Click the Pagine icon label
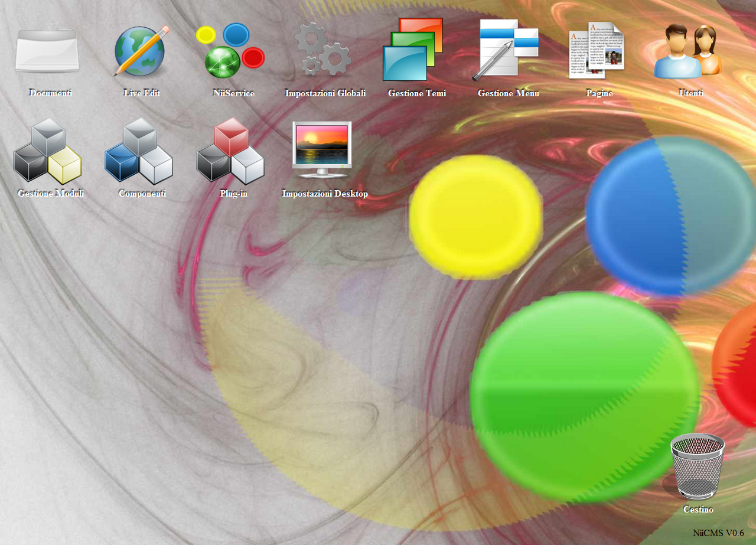The width and height of the screenshot is (756, 545). click(x=599, y=93)
